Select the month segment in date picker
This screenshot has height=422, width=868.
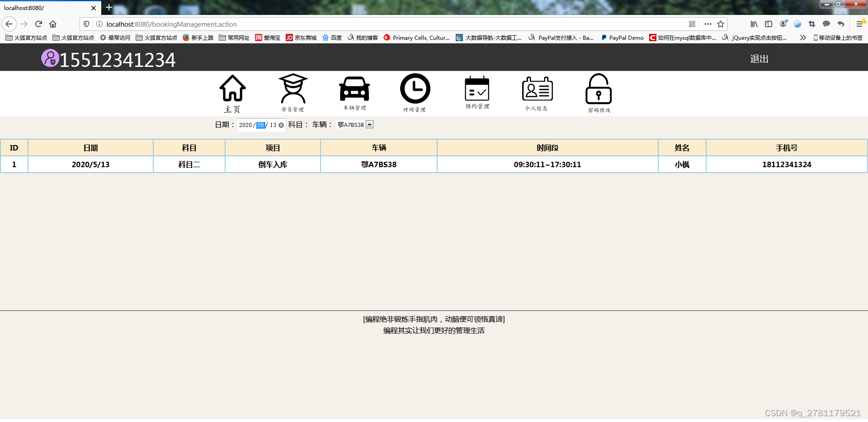[x=260, y=125]
